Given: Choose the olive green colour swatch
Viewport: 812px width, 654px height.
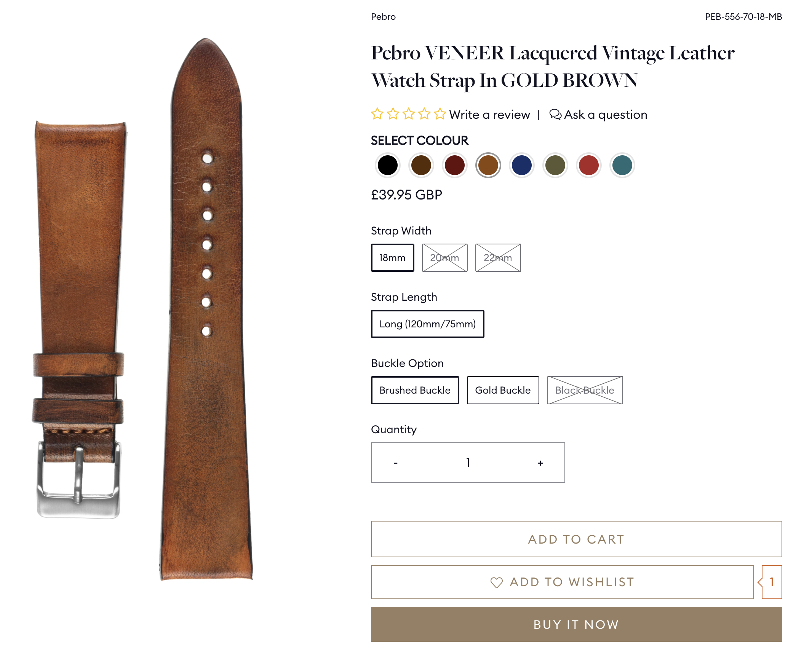Looking at the screenshot, I should pos(555,165).
